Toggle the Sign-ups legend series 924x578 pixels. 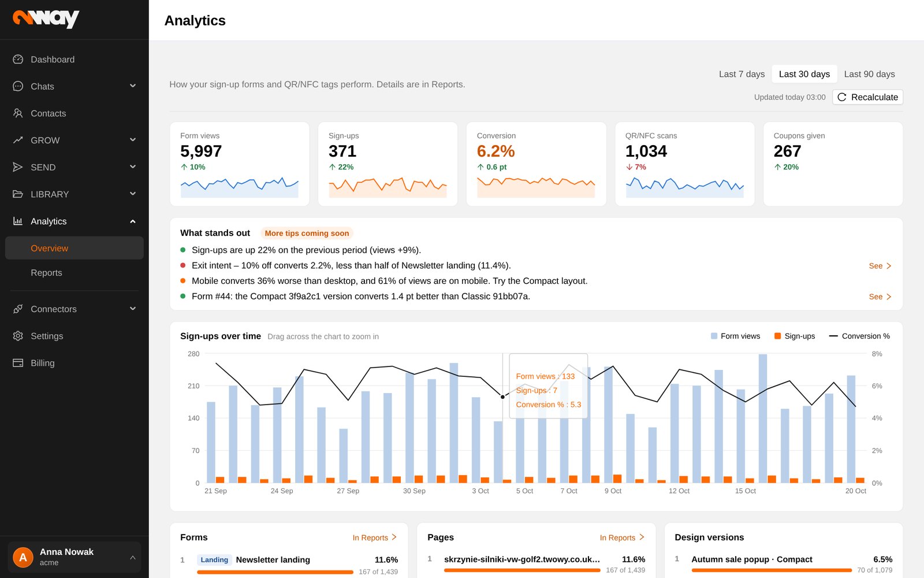point(795,336)
